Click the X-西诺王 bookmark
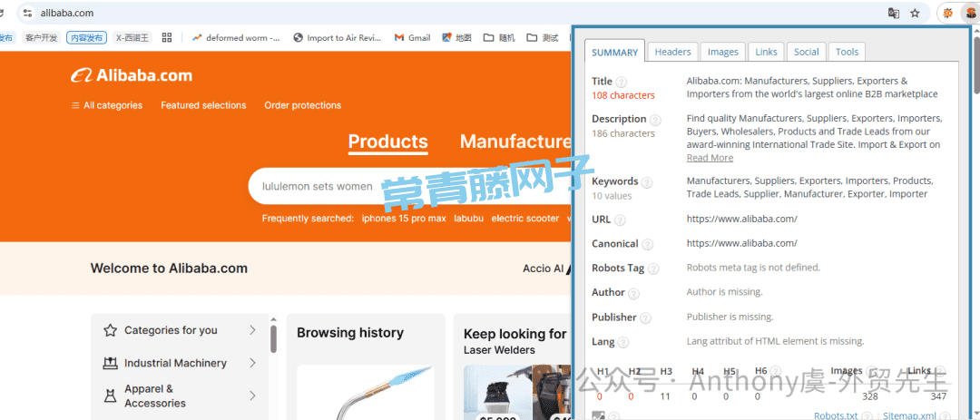The height and width of the screenshot is (420, 980). tap(132, 37)
